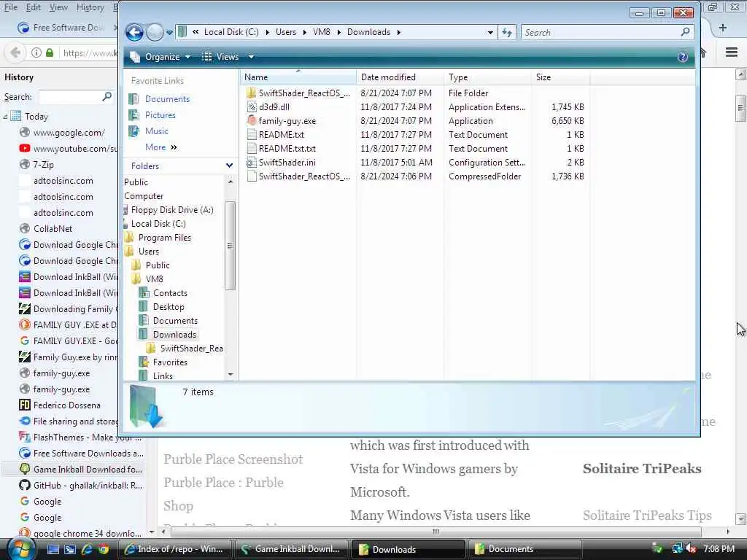Sort by Date modified column
Screen dimensions: 747x560
coord(400,77)
